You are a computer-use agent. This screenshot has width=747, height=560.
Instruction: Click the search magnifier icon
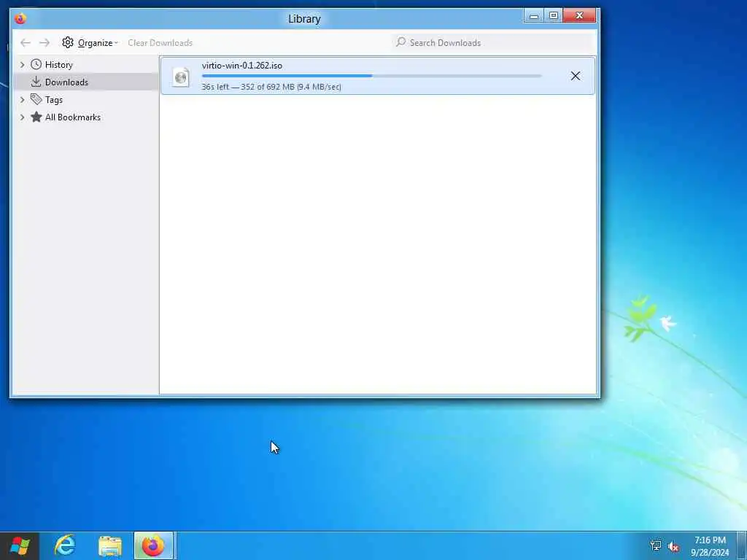pyautogui.click(x=401, y=42)
